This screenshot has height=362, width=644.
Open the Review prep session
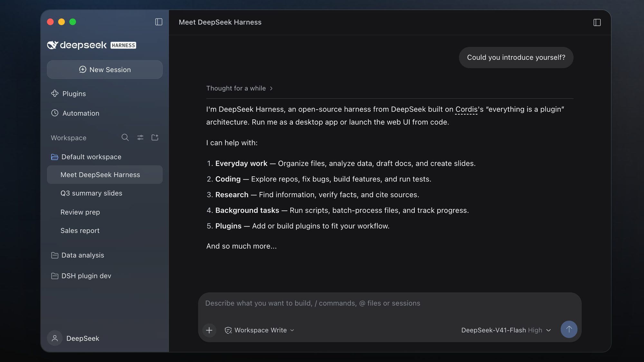click(80, 212)
